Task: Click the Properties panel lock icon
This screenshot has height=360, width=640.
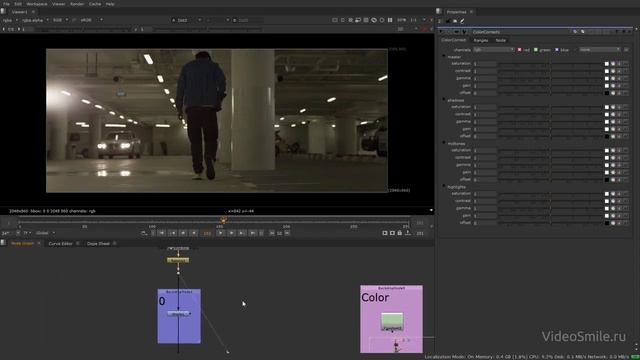Action: [x=448, y=21]
